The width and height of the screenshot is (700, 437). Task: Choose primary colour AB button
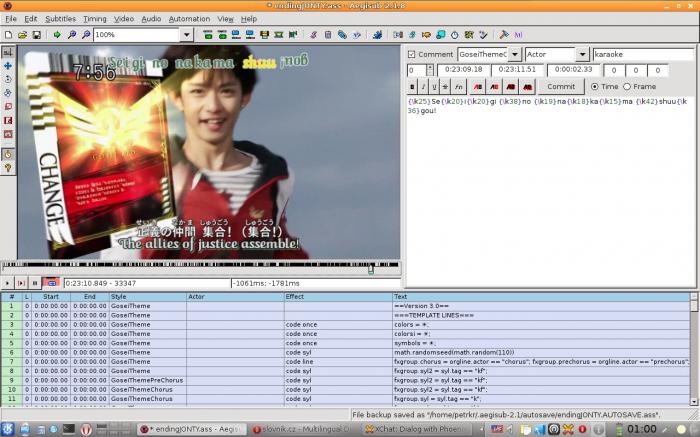click(478, 87)
